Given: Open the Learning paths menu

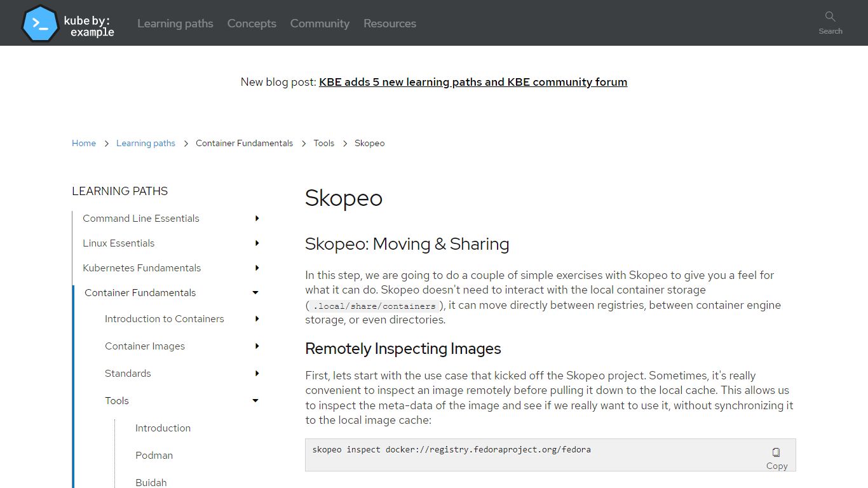Looking at the screenshot, I should pyautogui.click(x=175, y=24).
